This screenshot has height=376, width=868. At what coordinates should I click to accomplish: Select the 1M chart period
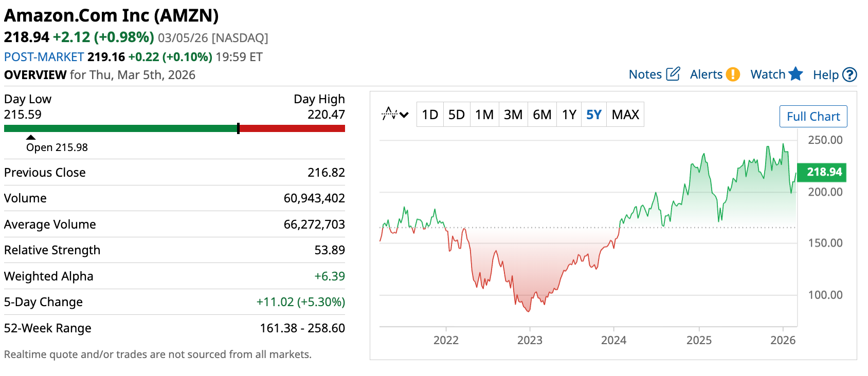pos(484,115)
